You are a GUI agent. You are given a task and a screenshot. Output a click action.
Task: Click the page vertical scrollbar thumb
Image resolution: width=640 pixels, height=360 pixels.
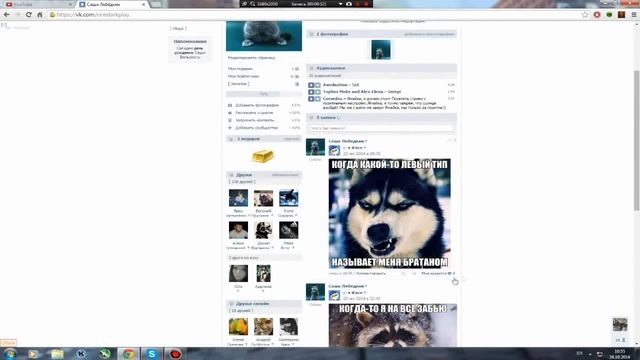click(x=636, y=141)
